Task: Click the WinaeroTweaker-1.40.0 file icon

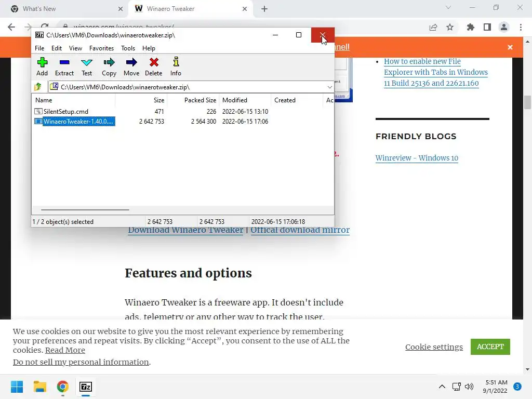Action: click(38, 122)
